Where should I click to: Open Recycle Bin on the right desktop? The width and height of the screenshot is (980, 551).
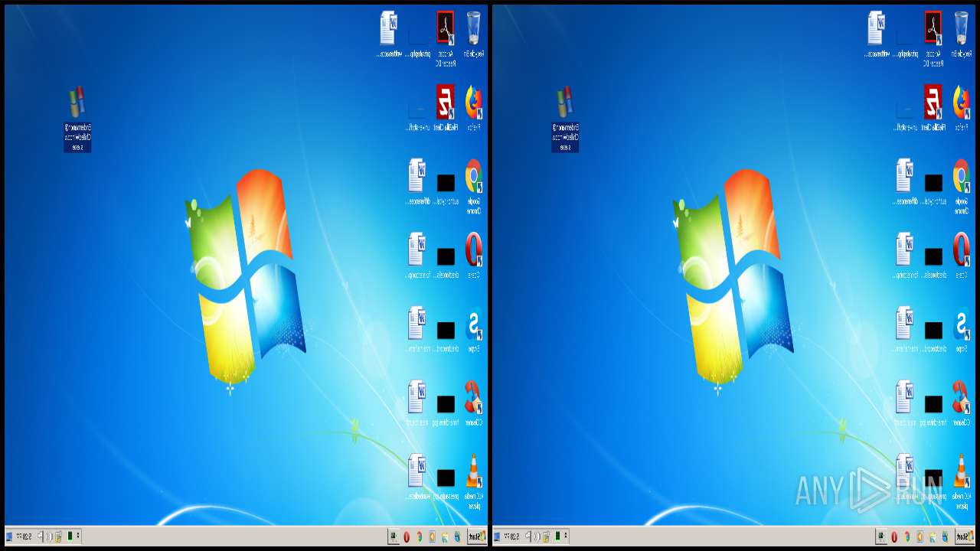[962, 34]
